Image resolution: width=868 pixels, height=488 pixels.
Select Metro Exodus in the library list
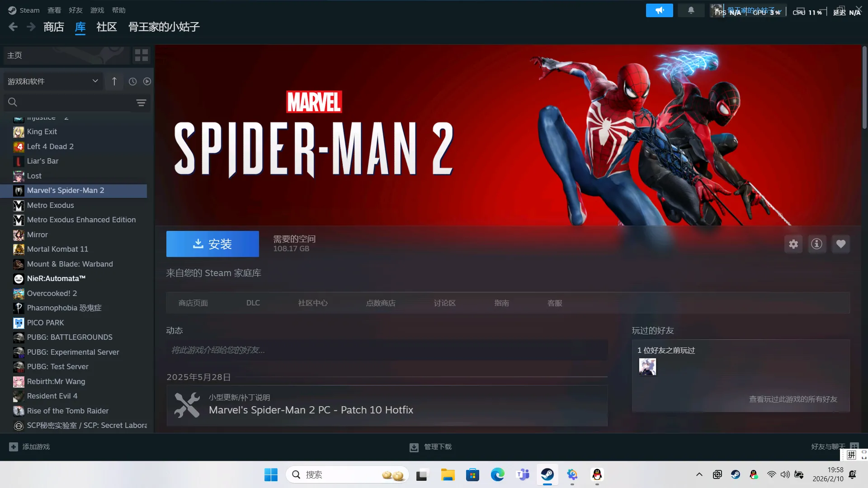50,205
